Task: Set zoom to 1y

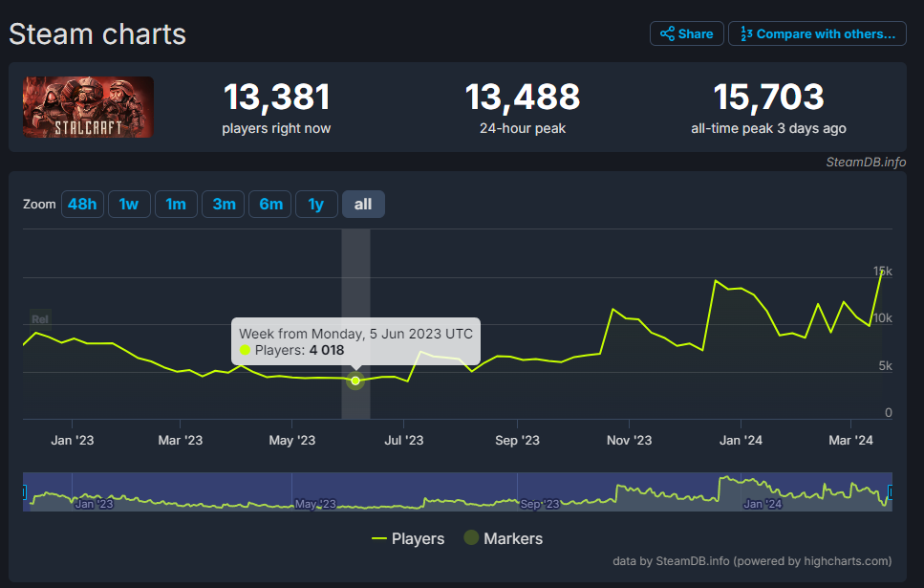Action: point(316,204)
